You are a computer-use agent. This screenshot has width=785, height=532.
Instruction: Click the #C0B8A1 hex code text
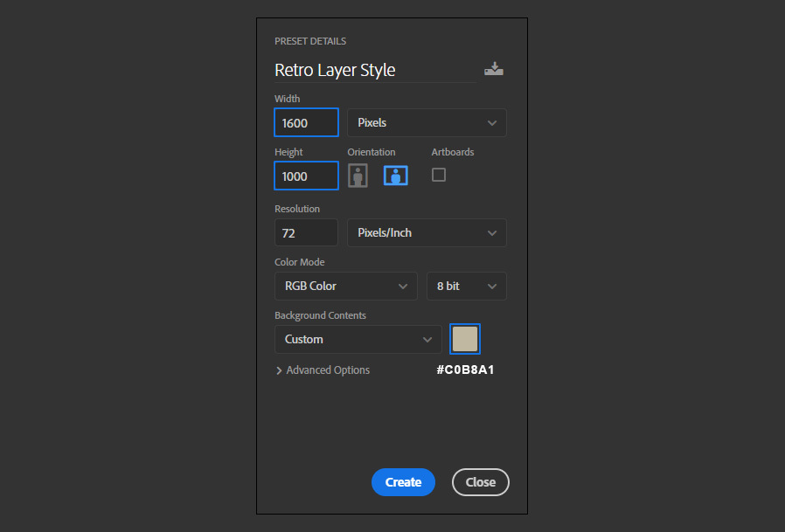pyautogui.click(x=465, y=370)
